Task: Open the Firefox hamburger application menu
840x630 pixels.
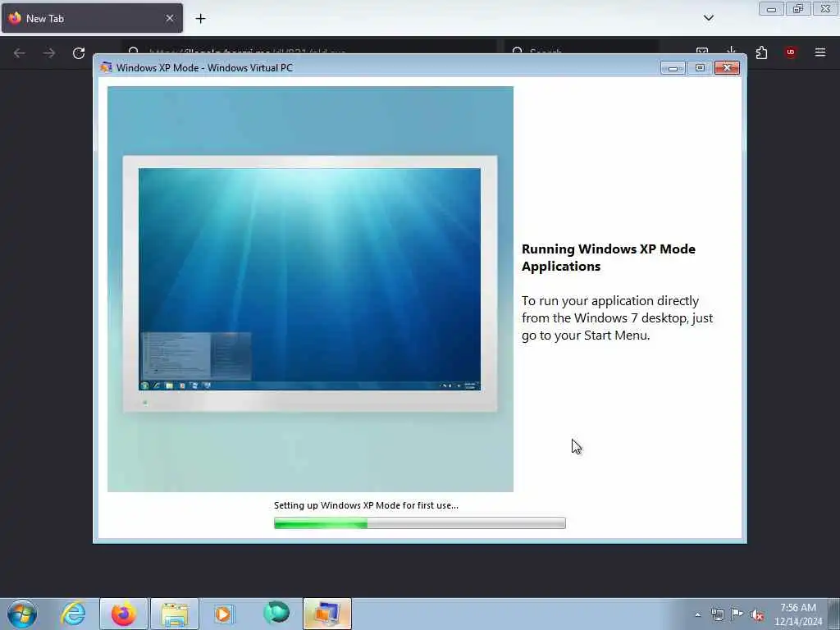Action: 820,52
